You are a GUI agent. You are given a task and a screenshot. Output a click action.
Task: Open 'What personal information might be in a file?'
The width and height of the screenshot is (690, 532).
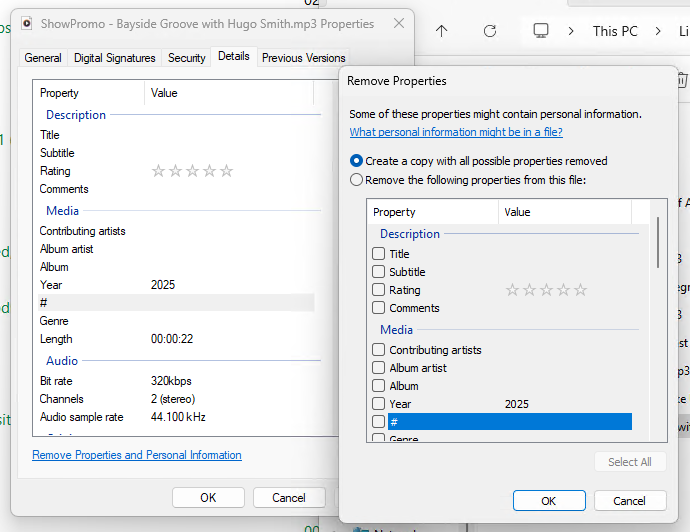tap(456, 132)
